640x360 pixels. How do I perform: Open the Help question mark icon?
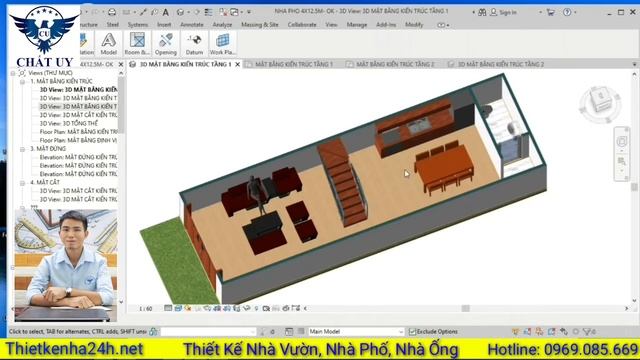click(x=567, y=12)
